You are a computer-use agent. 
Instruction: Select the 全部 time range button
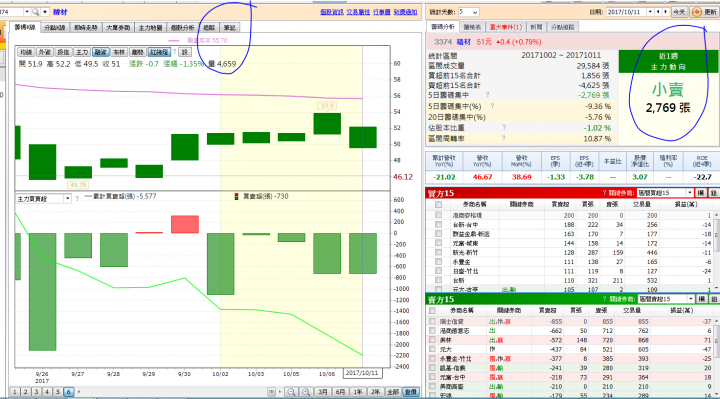click(393, 392)
